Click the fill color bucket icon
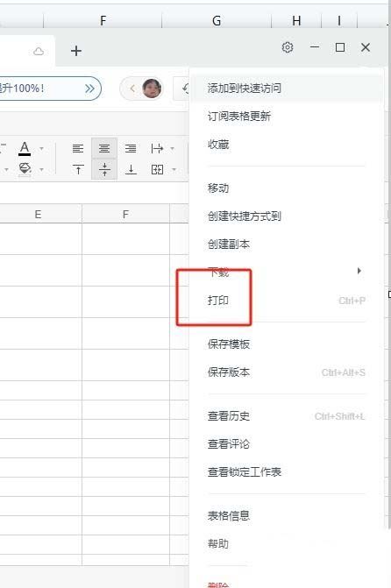This screenshot has height=588, width=391. 25,168
